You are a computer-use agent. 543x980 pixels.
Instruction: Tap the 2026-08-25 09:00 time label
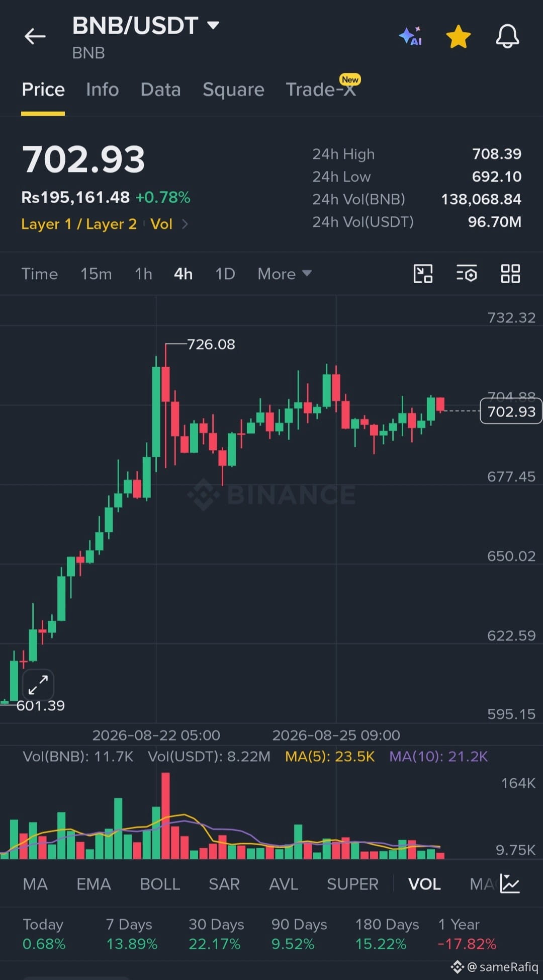(x=336, y=735)
